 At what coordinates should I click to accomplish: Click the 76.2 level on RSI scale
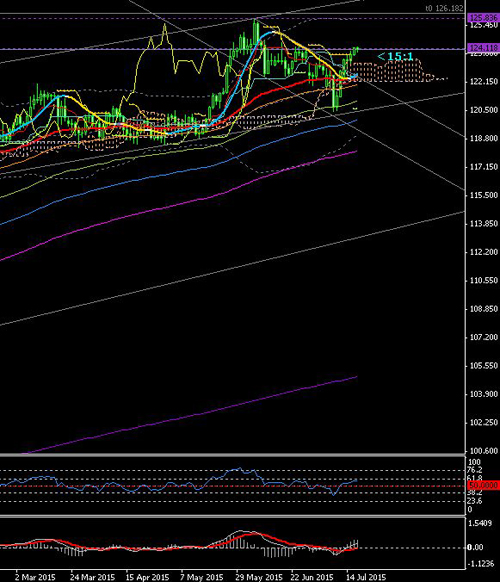pyautogui.click(x=475, y=470)
